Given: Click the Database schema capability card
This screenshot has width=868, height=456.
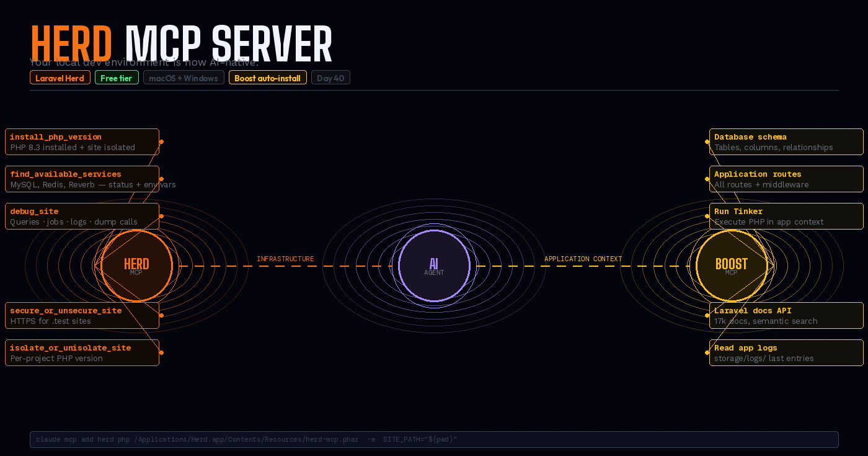Looking at the screenshot, I should click(x=786, y=141).
